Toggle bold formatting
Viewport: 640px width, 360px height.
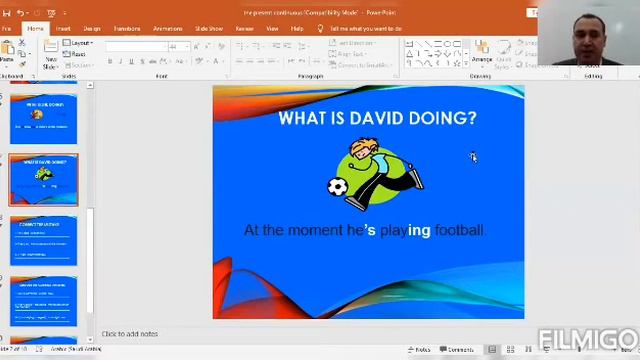[110, 62]
